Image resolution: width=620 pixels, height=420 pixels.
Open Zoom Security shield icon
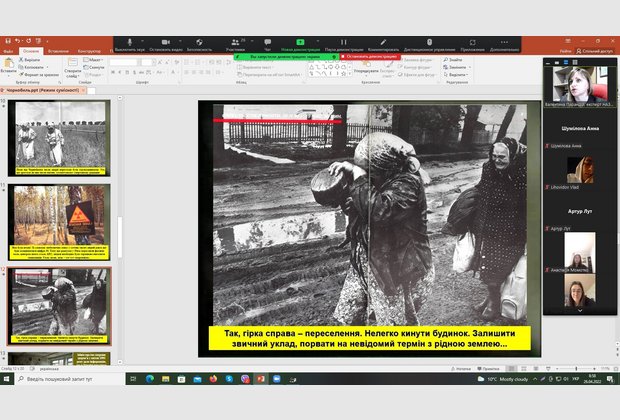(199, 43)
